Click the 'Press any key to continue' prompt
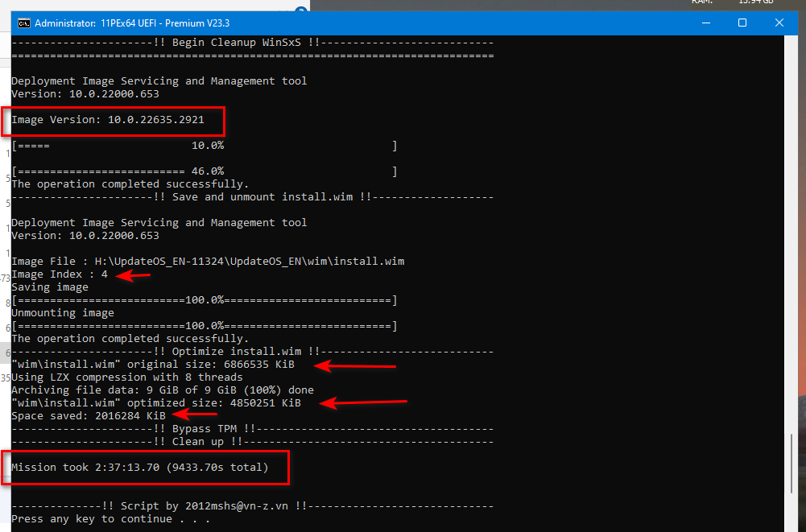This screenshot has width=806, height=532. point(111,518)
